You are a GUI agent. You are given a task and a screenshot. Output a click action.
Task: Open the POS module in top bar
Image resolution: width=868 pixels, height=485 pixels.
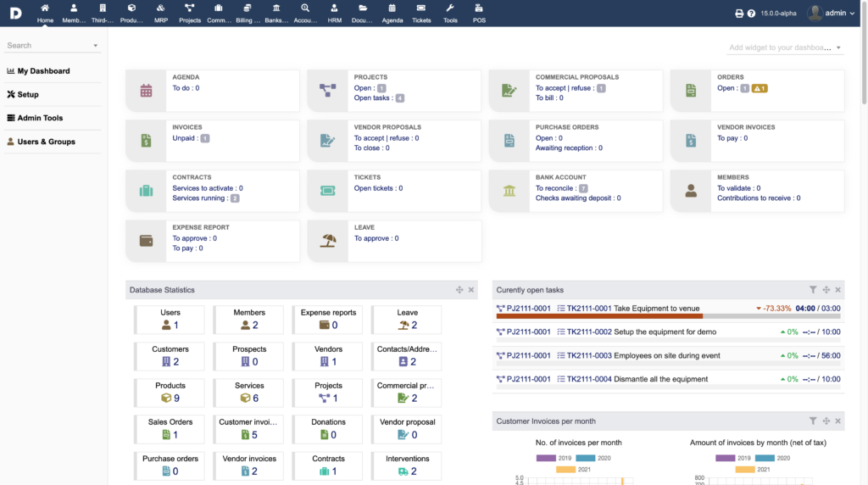[x=479, y=12]
